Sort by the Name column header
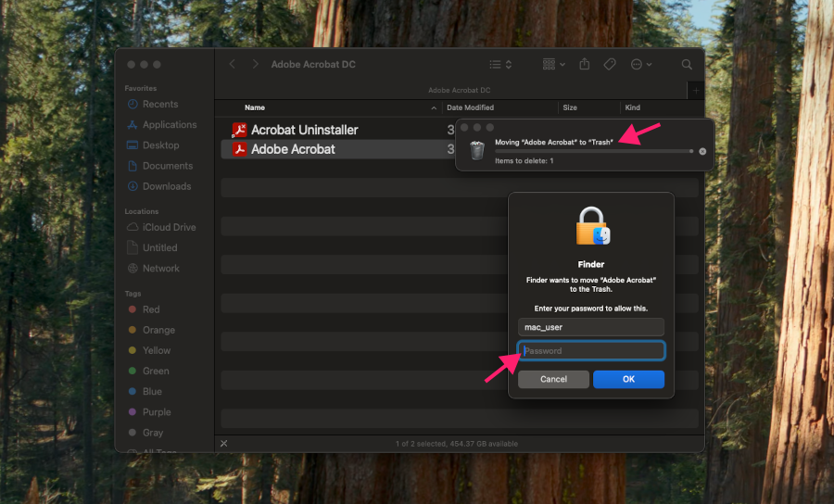Screen dimensions: 834x504 (255, 107)
